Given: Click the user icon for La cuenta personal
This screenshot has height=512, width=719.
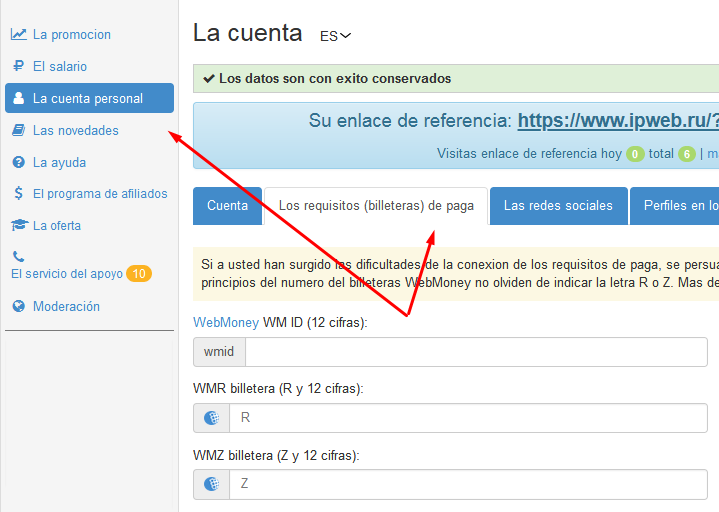Looking at the screenshot, I should (x=18, y=98).
